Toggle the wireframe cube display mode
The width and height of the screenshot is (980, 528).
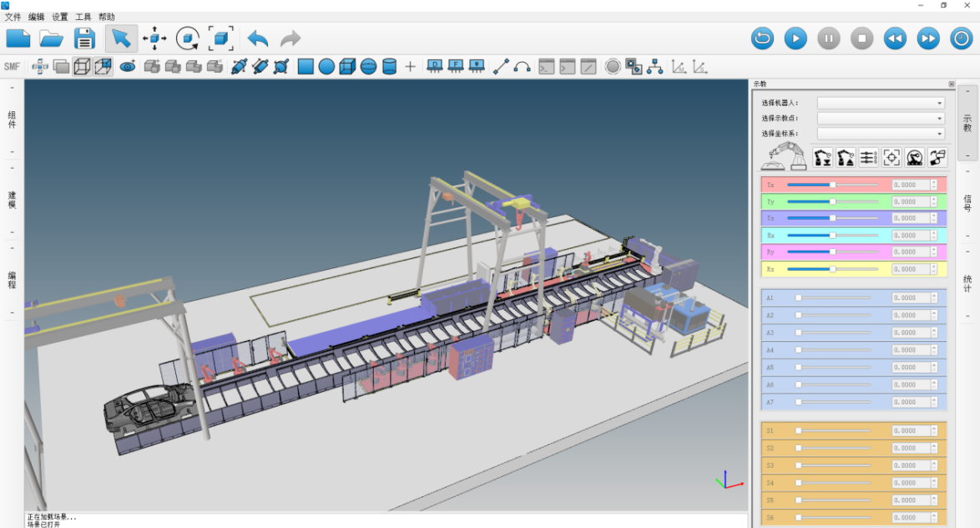click(x=82, y=67)
